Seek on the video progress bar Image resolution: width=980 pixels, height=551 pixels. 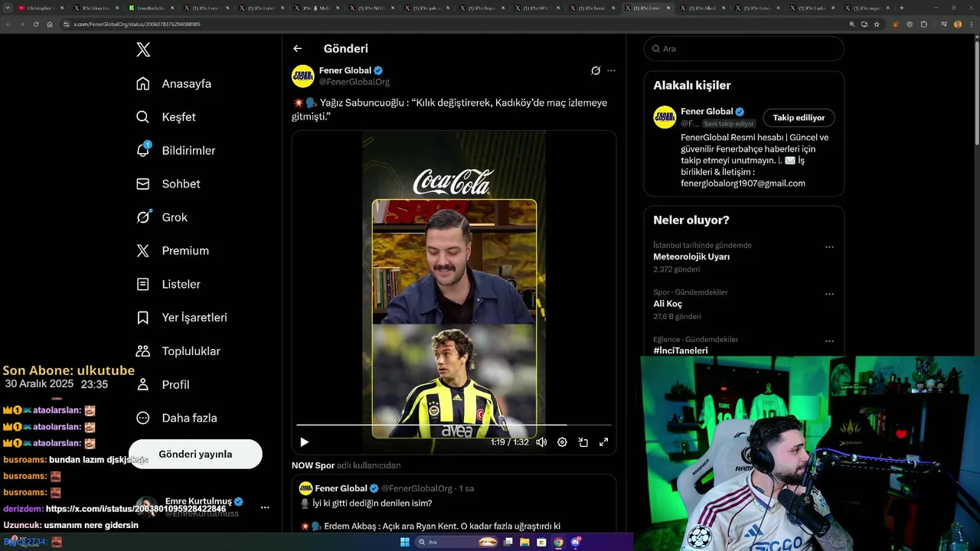[454, 424]
